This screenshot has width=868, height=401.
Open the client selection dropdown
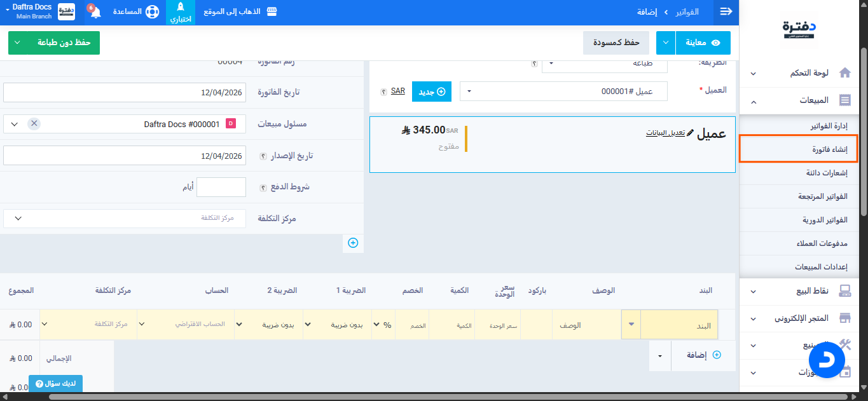coord(563,92)
